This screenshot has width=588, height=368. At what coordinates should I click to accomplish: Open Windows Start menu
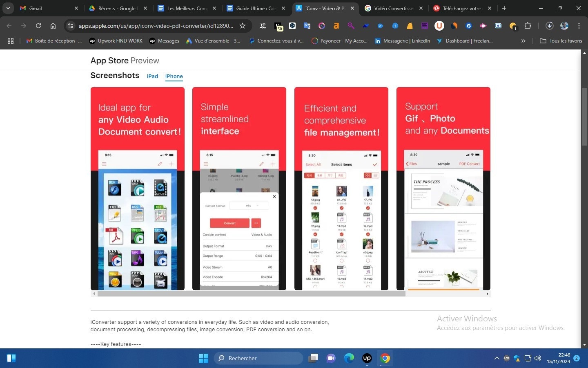tap(203, 358)
